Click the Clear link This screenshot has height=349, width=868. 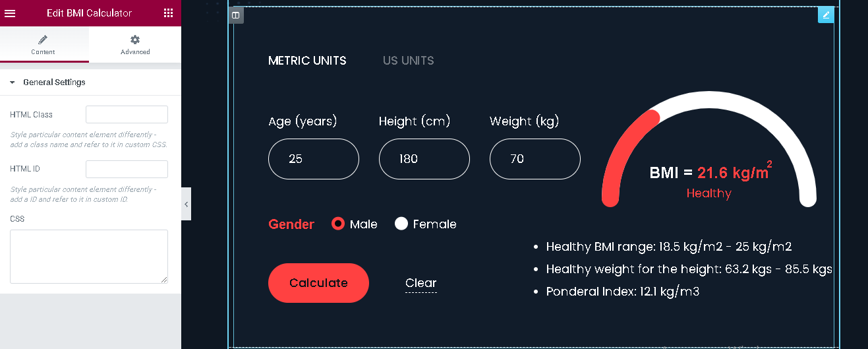click(x=421, y=283)
